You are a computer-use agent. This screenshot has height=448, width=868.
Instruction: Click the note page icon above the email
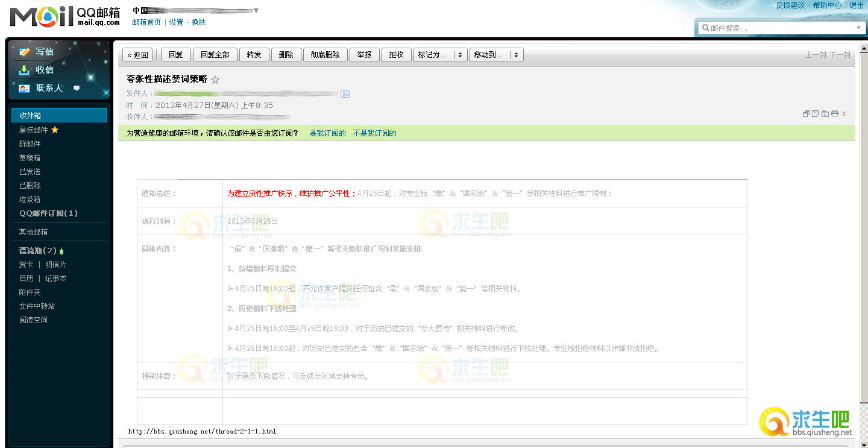(x=815, y=113)
